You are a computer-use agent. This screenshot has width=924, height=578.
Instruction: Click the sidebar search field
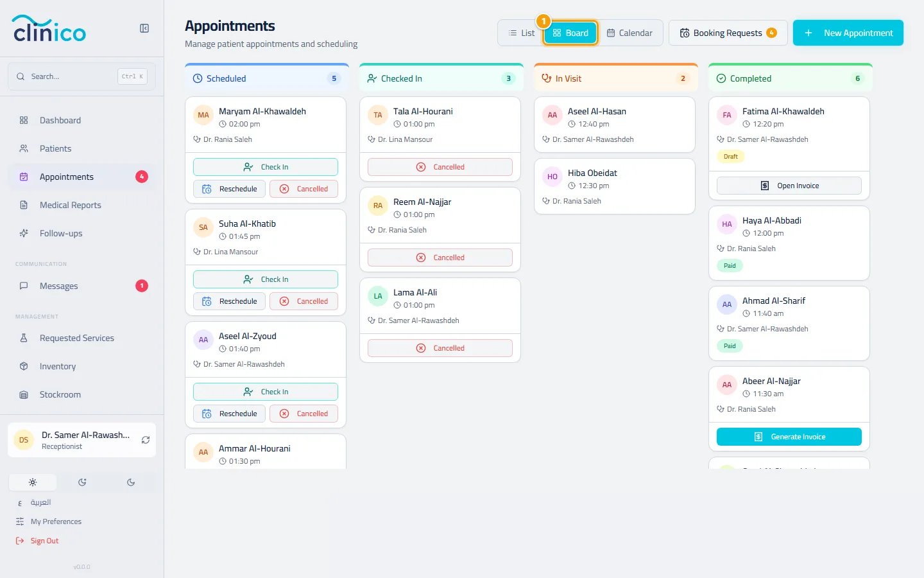pyautogui.click(x=81, y=76)
